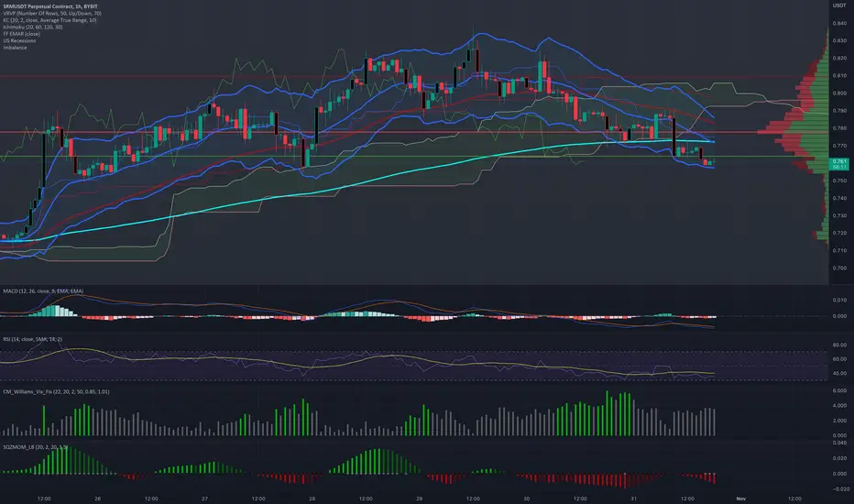Open the Ichimoku (20, 60, 120, 30) legend

pyautogui.click(x=33, y=27)
